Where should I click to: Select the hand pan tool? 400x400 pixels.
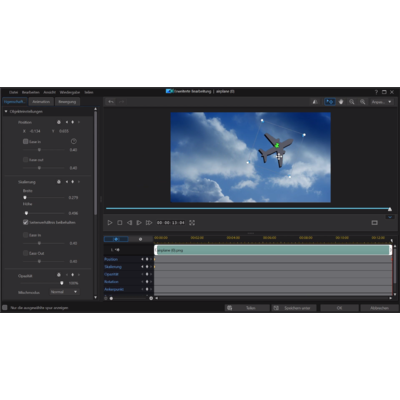click(341, 102)
